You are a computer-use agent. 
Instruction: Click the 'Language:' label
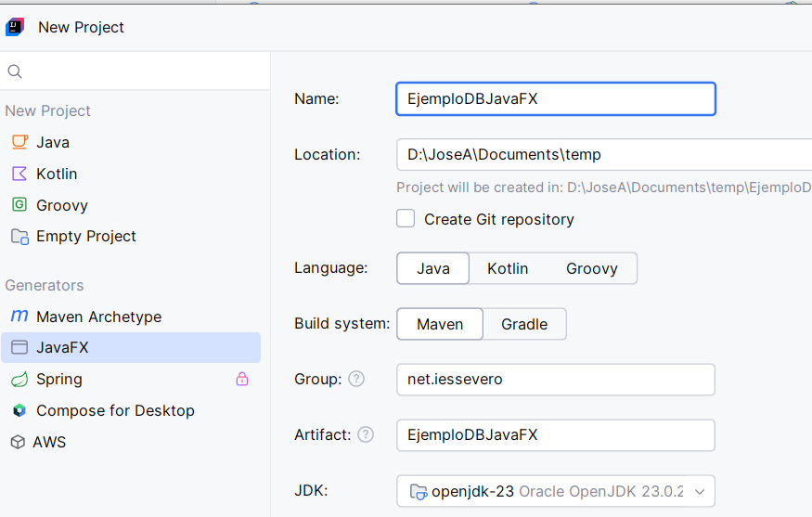331,268
